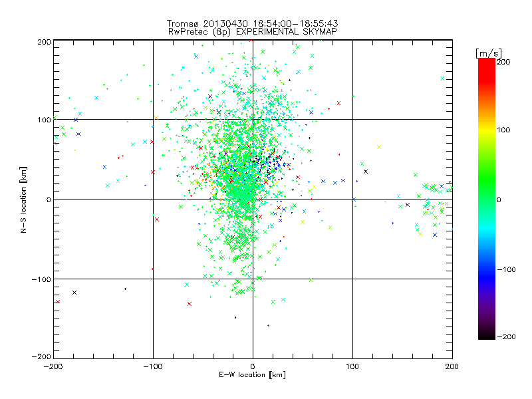Click the black X marker at far southwest

74,293
